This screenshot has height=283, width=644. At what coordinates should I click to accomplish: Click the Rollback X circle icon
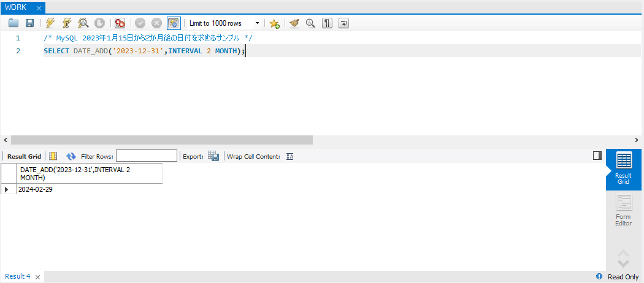click(x=156, y=23)
